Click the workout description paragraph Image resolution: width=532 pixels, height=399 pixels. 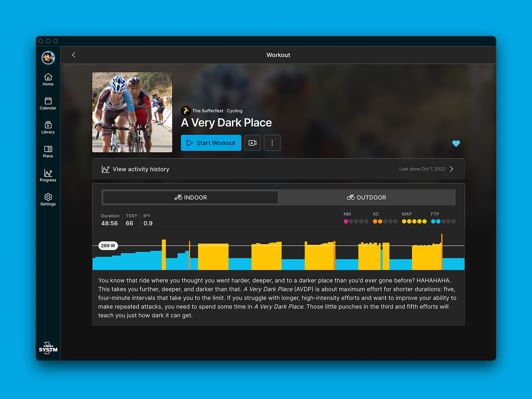click(277, 298)
